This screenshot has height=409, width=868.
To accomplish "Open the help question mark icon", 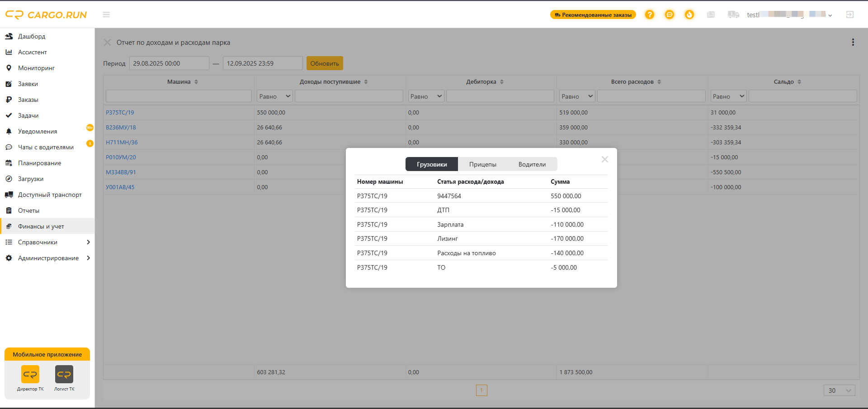I will (650, 14).
